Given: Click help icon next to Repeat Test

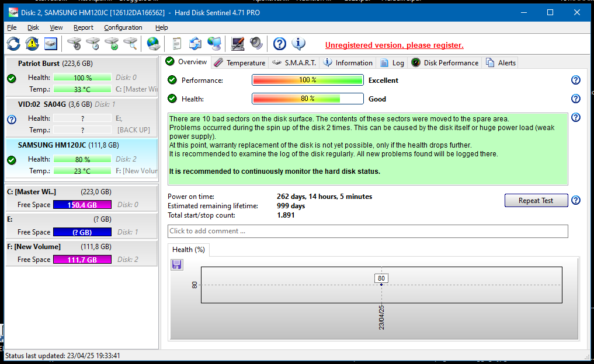Looking at the screenshot, I should [x=575, y=200].
